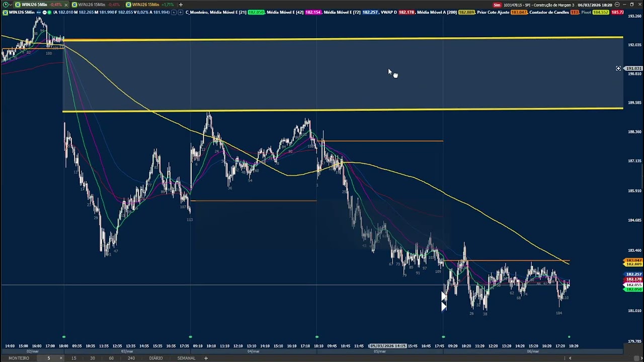The height and width of the screenshot is (362, 644).
Task: Click the magenta 182.154 indicator value badge
Action: point(313,12)
